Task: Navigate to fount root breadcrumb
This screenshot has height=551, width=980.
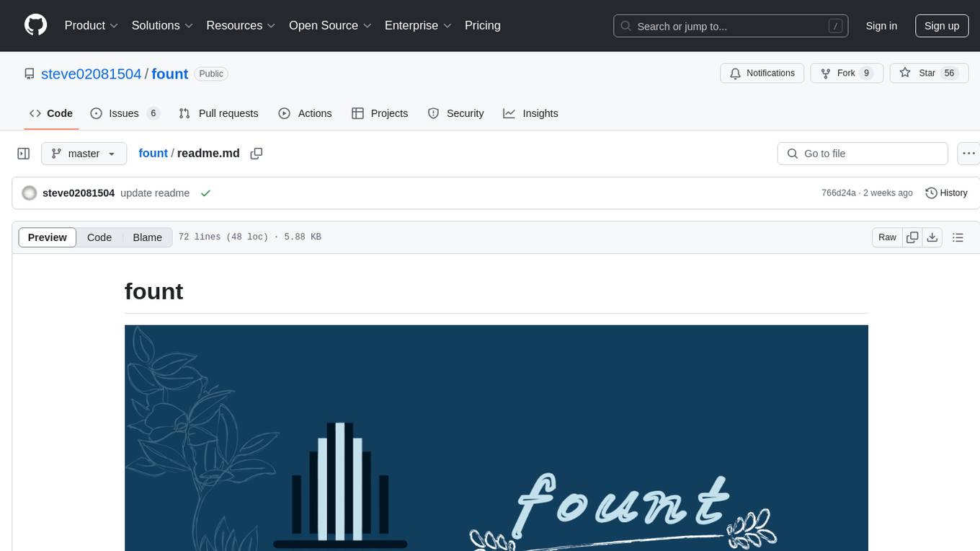Action: 153,153
